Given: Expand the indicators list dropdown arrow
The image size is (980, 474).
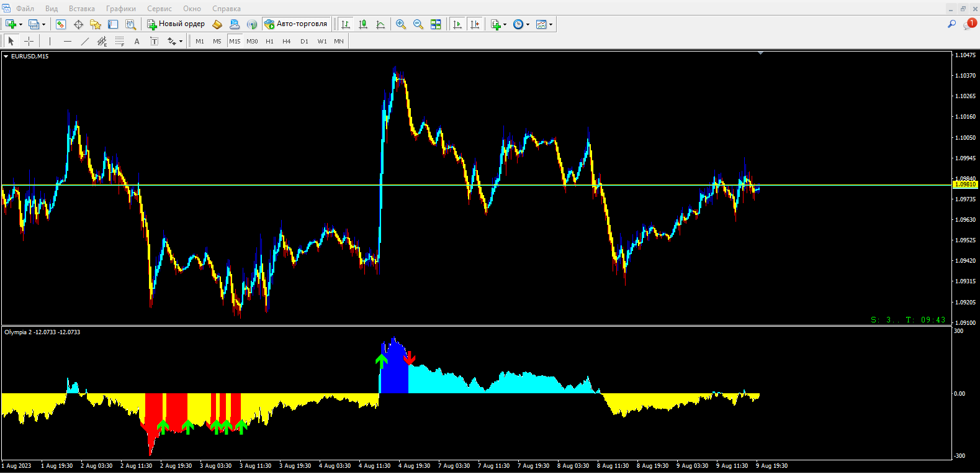Looking at the screenshot, I should point(505,25).
